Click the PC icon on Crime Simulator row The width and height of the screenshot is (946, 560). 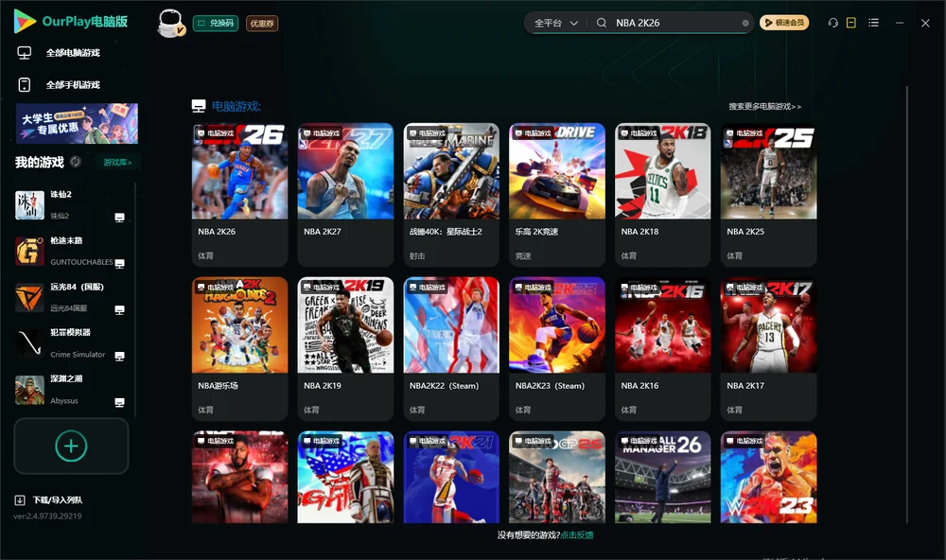click(119, 356)
